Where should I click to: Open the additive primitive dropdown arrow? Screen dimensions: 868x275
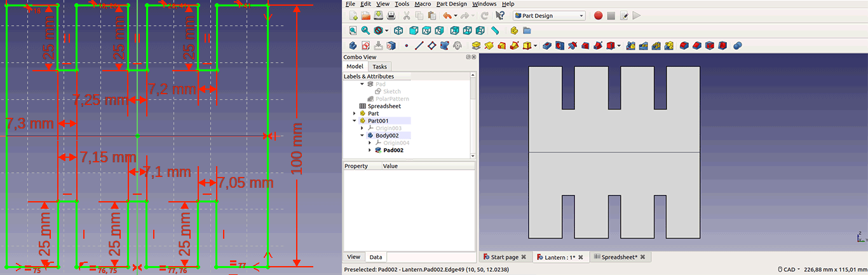click(535, 46)
